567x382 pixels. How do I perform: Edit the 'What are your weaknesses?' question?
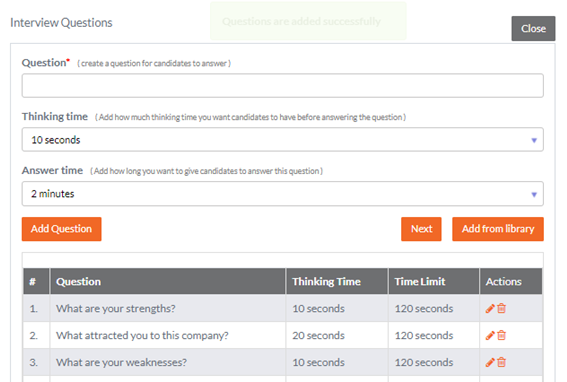pyautogui.click(x=490, y=362)
